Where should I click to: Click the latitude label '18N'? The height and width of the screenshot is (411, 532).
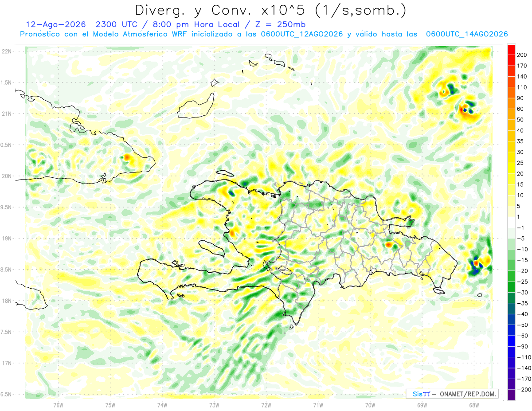(x=7, y=301)
